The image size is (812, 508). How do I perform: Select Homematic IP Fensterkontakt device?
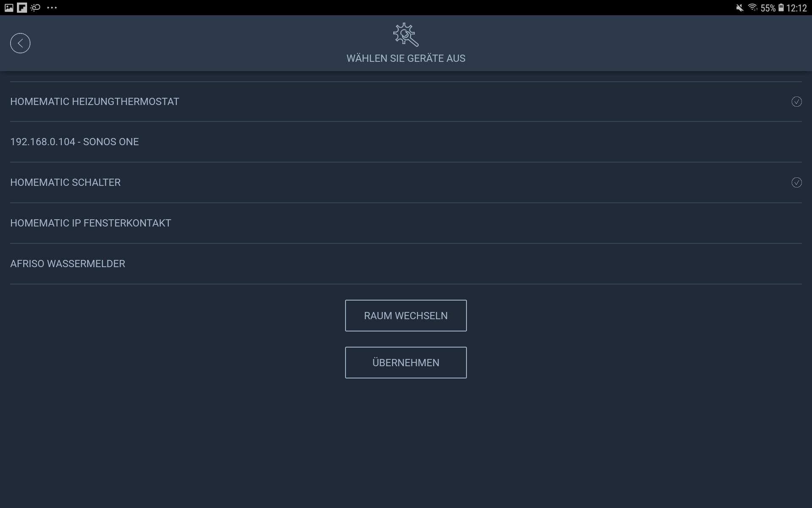click(x=91, y=223)
